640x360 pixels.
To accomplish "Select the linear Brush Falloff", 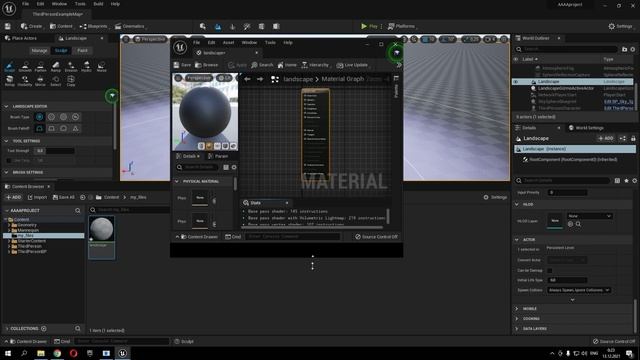I will coord(51,129).
